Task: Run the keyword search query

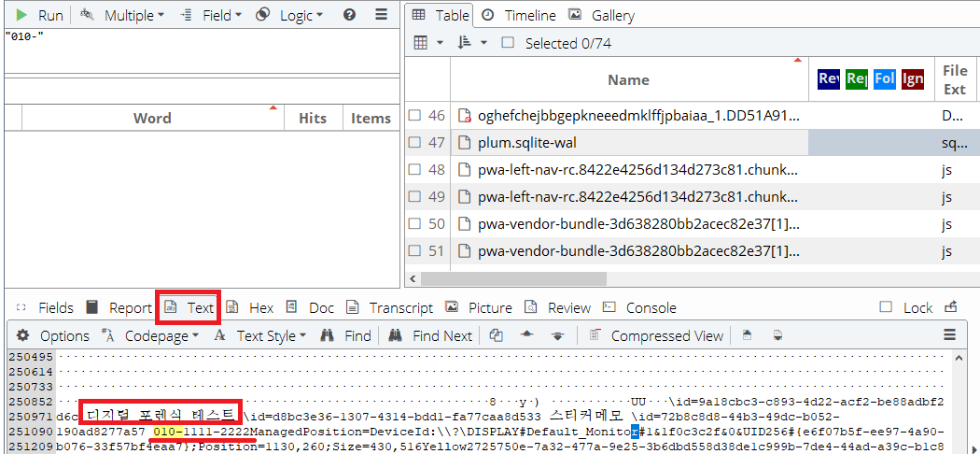Action: click(x=39, y=15)
